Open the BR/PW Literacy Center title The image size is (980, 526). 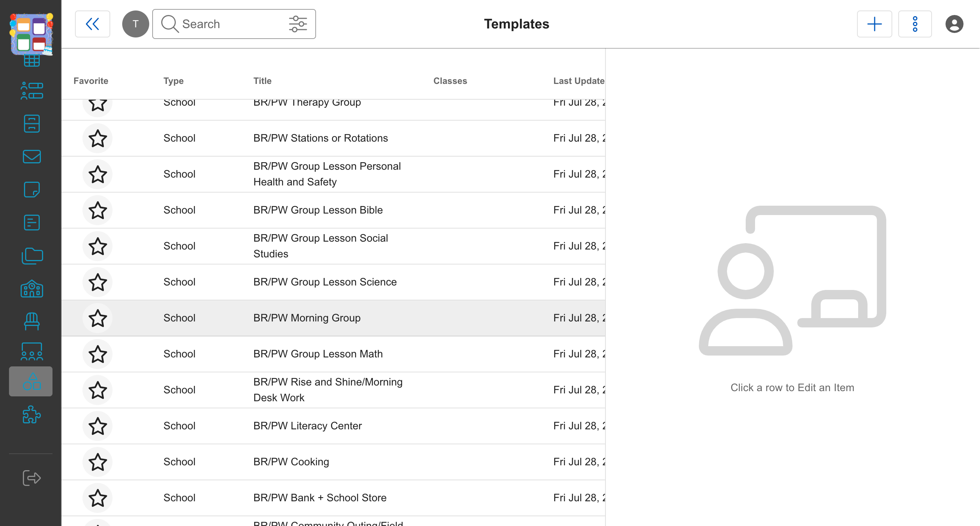coord(307,426)
